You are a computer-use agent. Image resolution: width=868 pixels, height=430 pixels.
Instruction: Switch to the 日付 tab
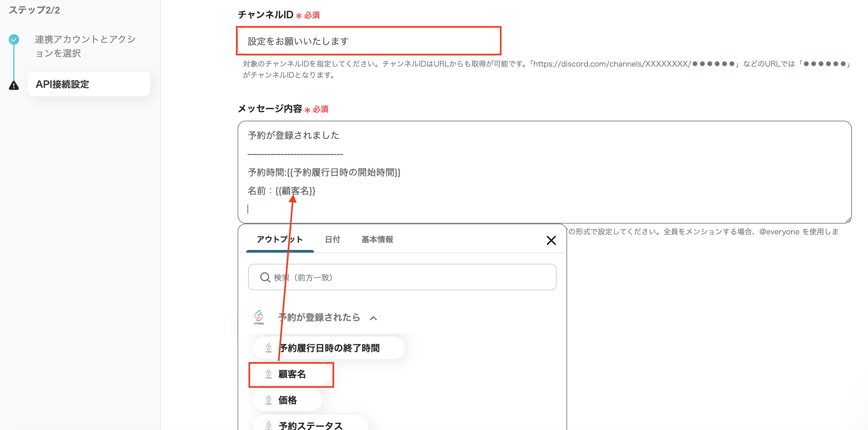point(332,239)
